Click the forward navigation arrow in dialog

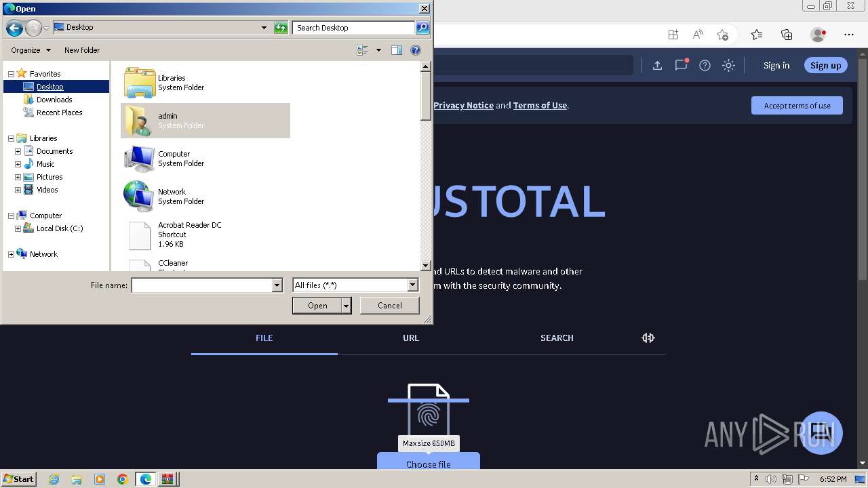33,28
